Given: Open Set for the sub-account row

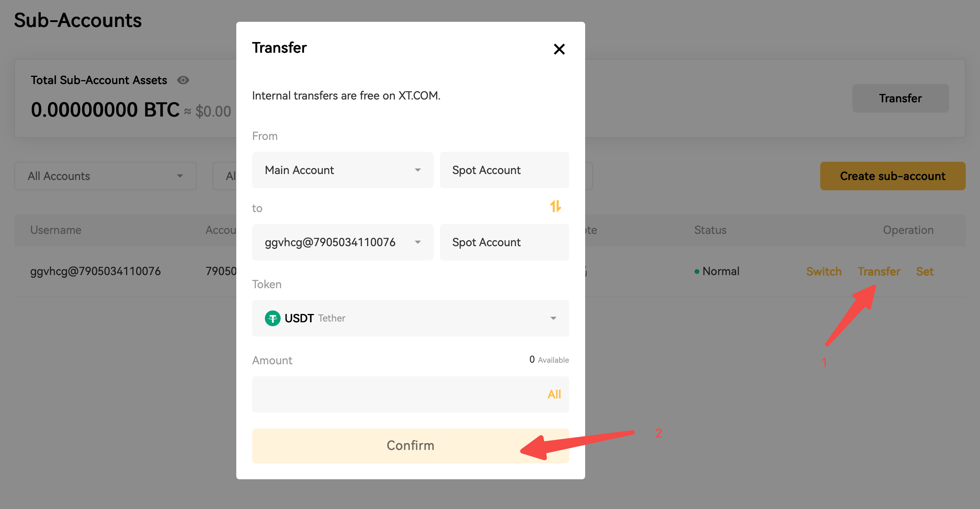Looking at the screenshot, I should [924, 272].
